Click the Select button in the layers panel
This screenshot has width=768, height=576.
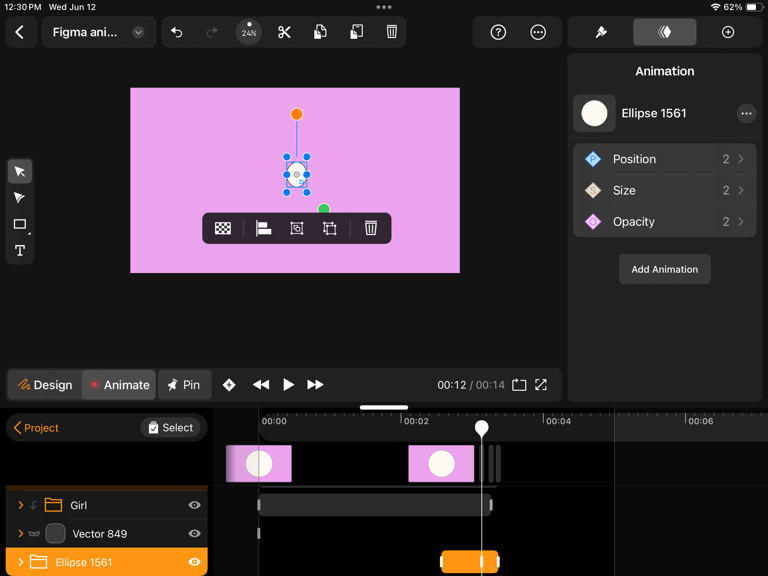coord(170,428)
